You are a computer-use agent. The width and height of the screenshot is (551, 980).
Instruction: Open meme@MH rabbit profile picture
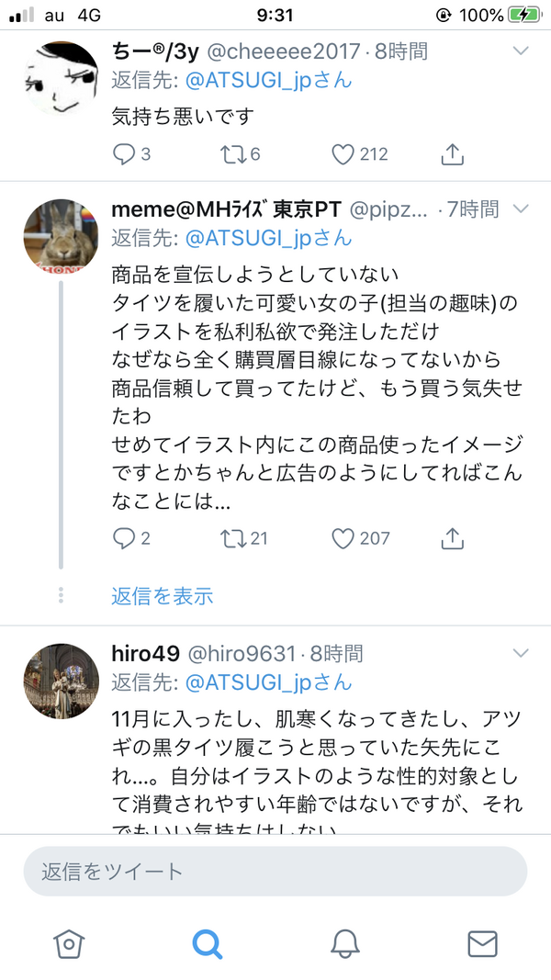pyautogui.click(x=62, y=236)
